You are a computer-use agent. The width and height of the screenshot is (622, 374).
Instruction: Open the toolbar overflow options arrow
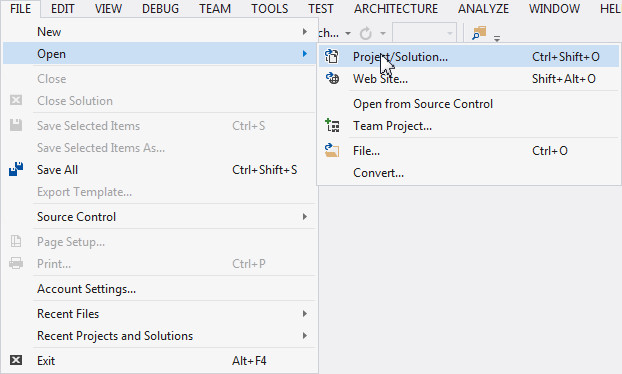coord(497,38)
